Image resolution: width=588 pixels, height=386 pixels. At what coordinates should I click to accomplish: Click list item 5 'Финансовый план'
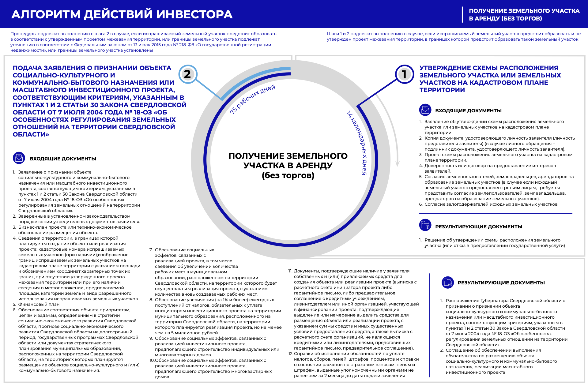pyautogui.click(x=39, y=304)
